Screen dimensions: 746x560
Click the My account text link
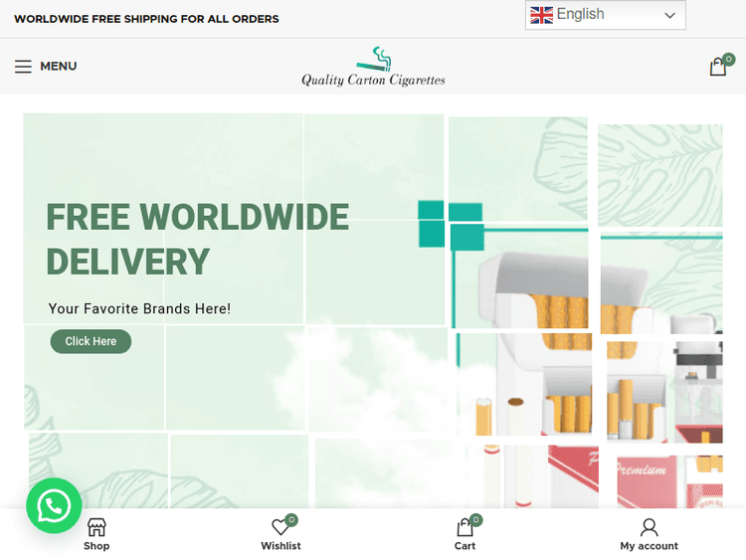coord(649,546)
